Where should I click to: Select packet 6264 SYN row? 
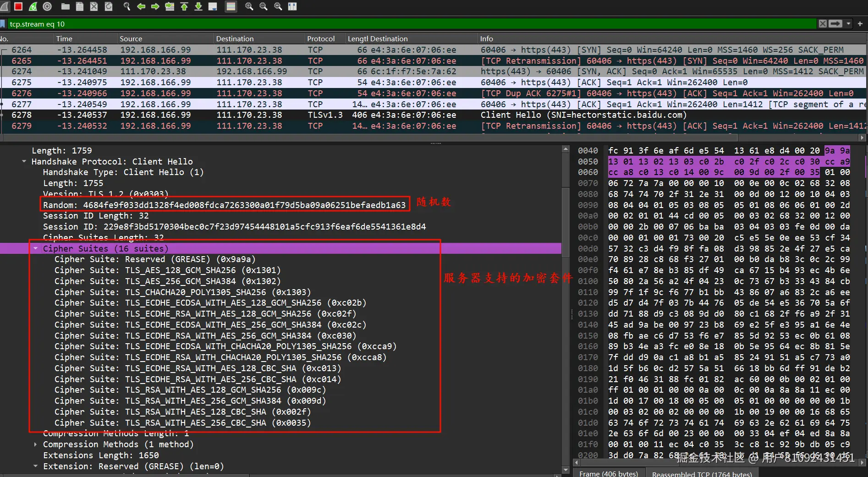coord(433,50)
